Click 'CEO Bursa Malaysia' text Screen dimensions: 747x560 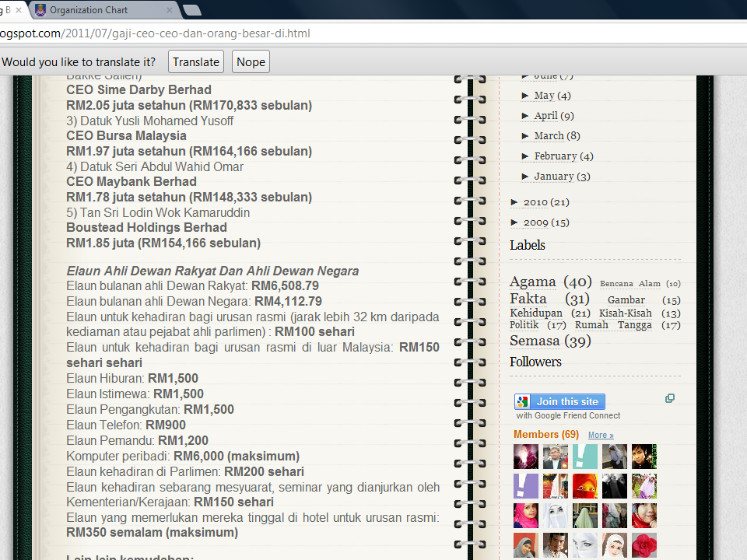point(126,135)
